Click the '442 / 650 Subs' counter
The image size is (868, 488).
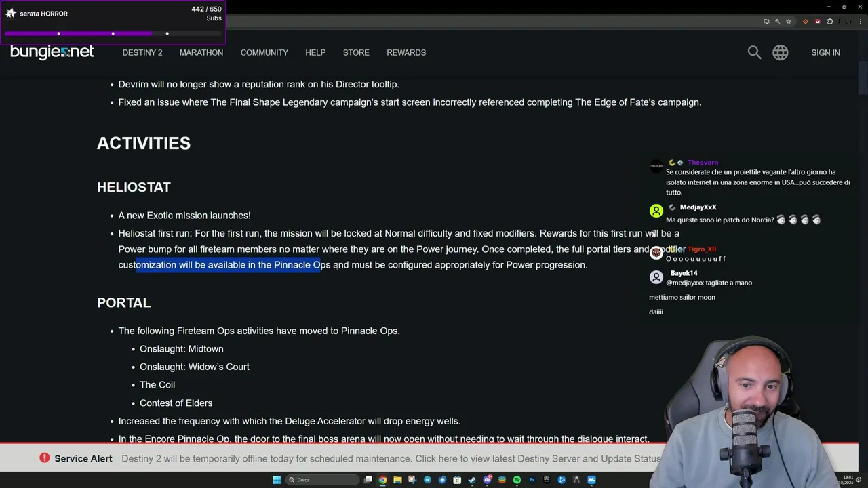click(206, 14)
